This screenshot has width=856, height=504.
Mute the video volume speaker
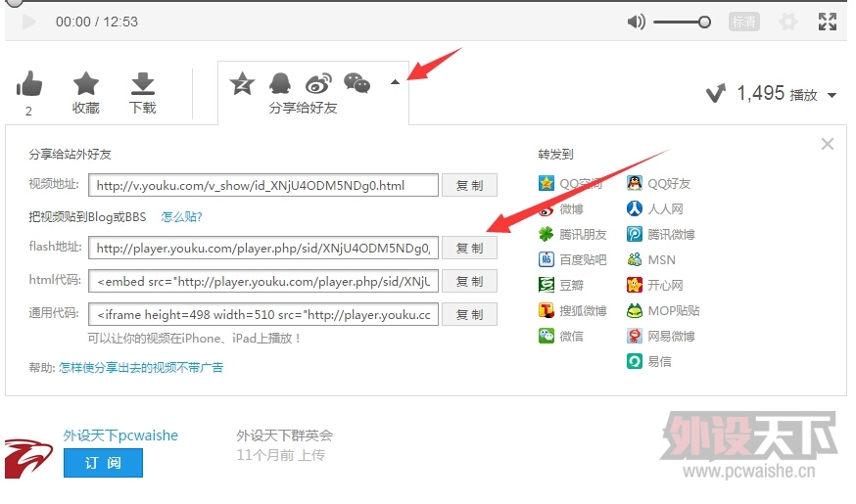(x=637, y=22)
